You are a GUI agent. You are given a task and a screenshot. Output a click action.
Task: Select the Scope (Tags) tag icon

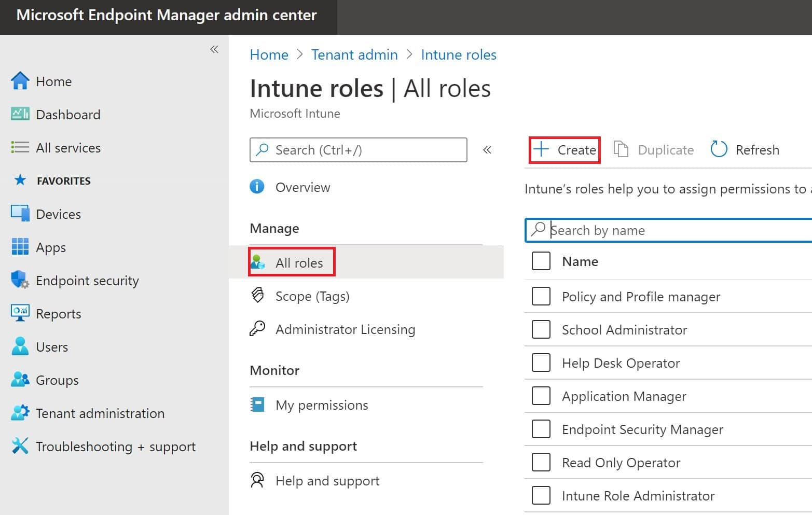tap(258, 296)
